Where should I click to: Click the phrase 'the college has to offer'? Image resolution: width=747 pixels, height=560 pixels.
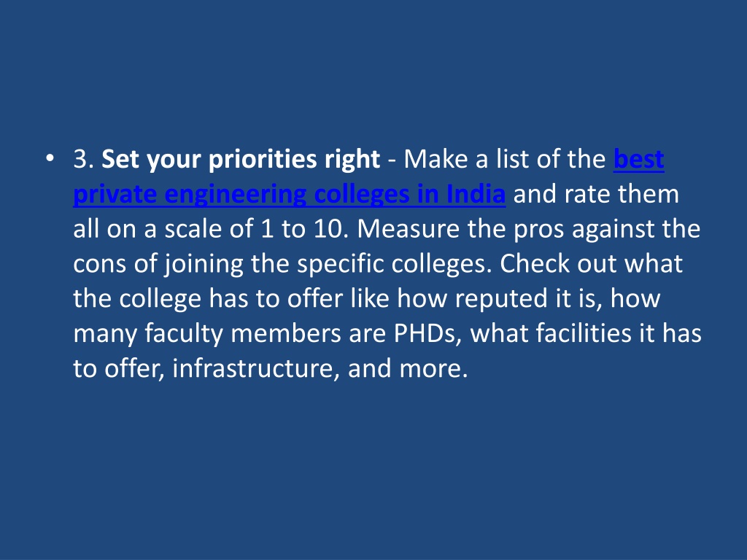coord(208,299)
